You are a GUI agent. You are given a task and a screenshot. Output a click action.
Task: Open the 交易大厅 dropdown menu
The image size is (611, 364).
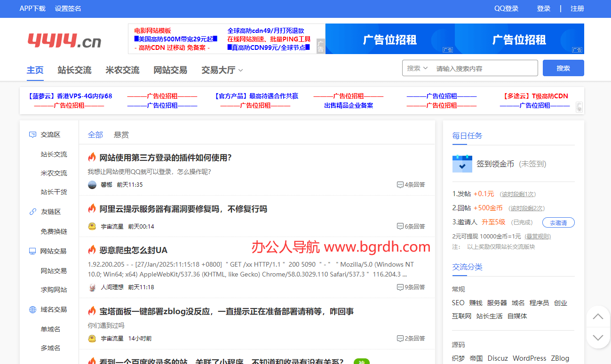(221, 69)
